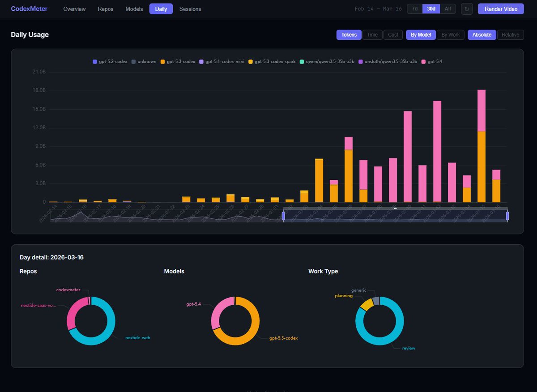
Task: Click the Render Video button
Action: coord(501,9)
